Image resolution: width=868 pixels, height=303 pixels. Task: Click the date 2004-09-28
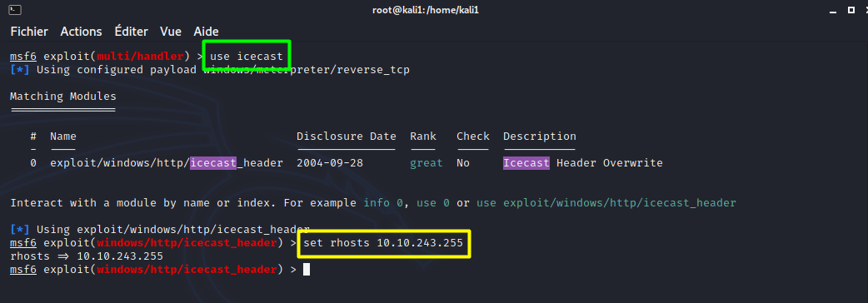pos(330,163)
